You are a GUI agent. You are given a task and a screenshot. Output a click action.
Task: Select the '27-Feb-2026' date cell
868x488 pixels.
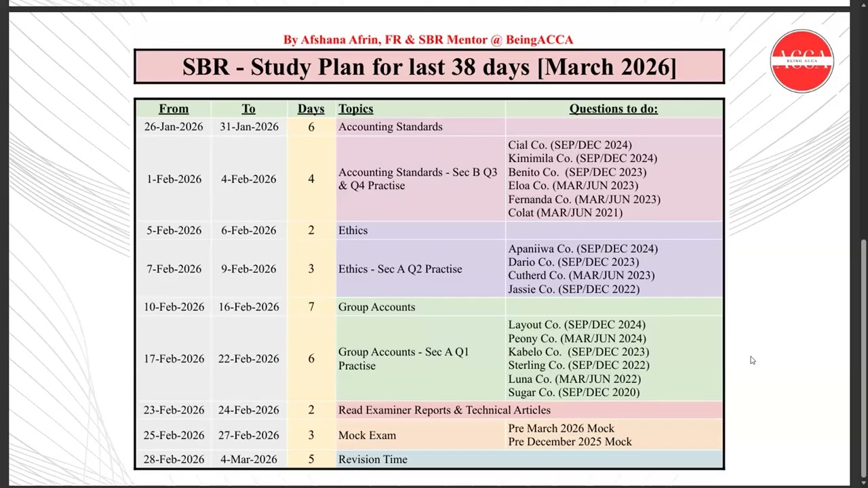point(249,435)
